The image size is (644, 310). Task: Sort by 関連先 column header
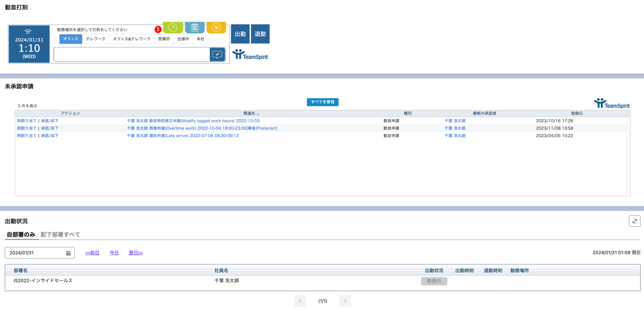pyautogui.click(x=251, y=113)
